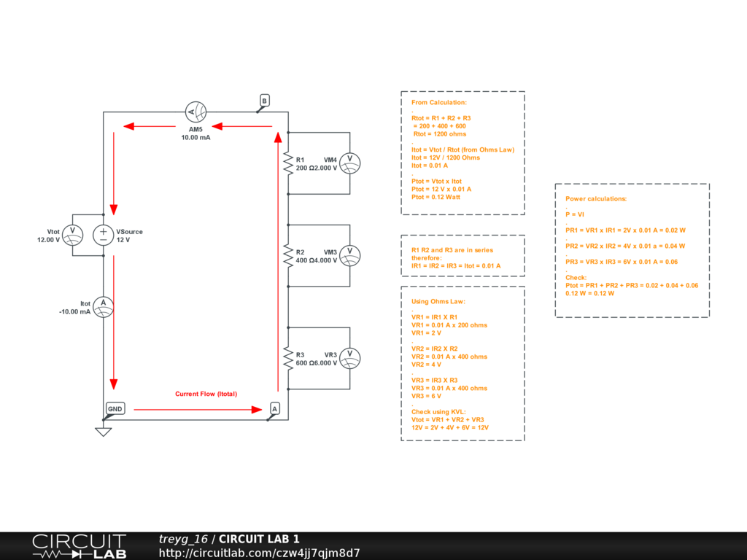This screenshot has width=747, height=560.
Task: Select the From Calculation note box
Action: [462, 152]
